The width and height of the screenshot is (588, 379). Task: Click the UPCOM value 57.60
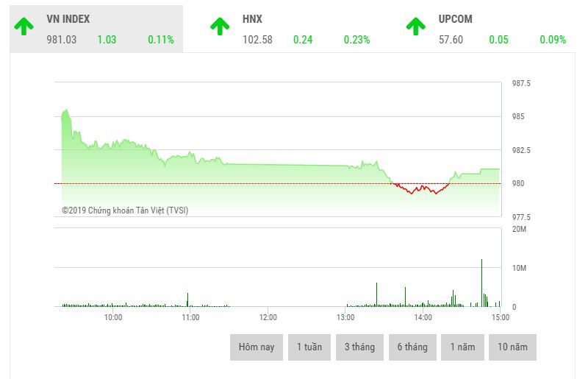(x=451, y=40)
